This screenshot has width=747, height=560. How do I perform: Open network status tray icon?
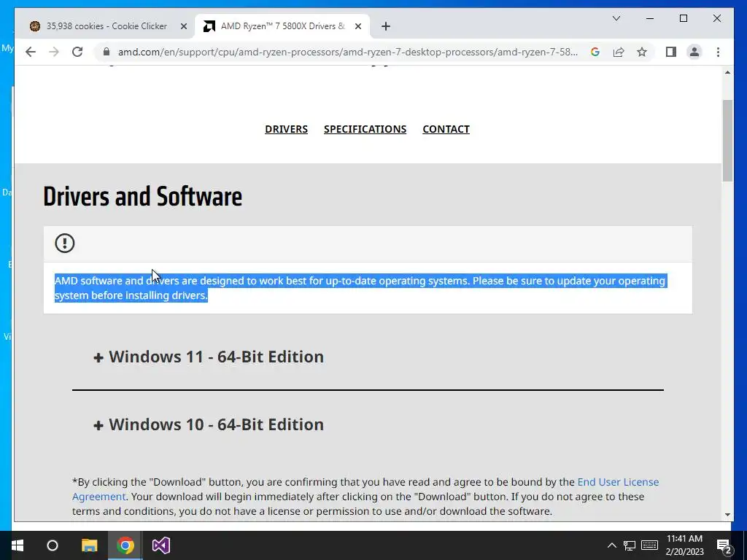tap(630, 545)
